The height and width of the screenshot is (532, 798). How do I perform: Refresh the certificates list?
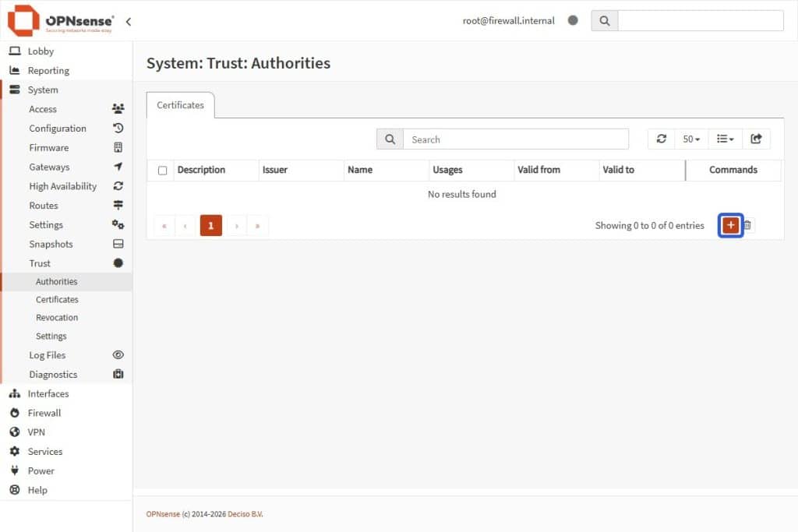click(662, 138)
